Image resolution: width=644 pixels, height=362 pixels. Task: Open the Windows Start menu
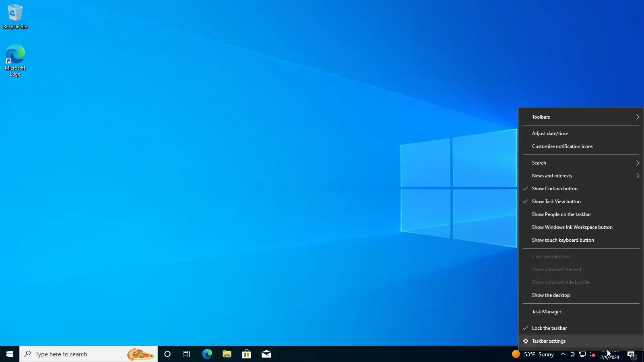[10, 354]
